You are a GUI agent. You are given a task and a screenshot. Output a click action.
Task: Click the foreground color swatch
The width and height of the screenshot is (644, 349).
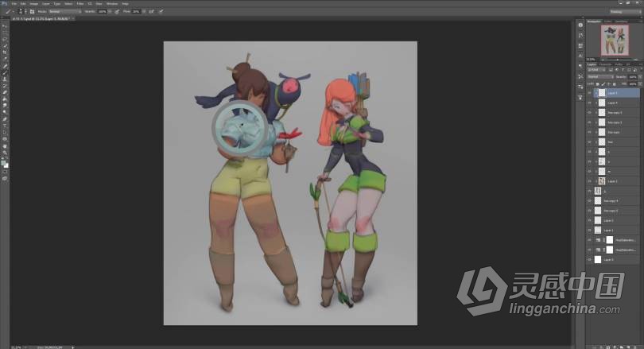(x=4, y=164)
